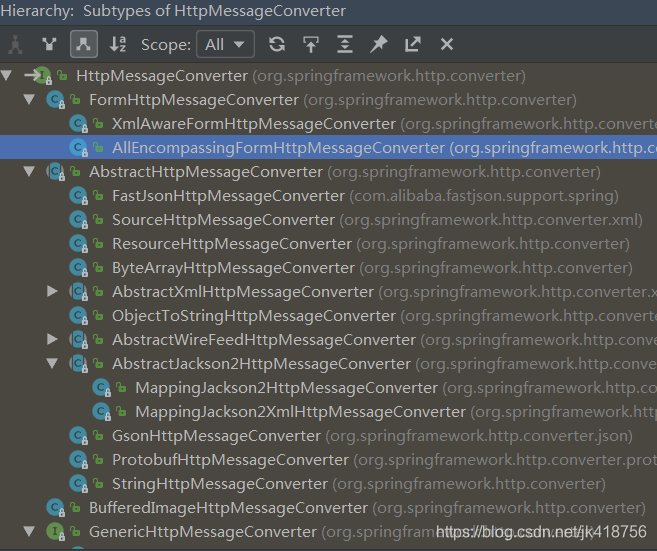Select GenericHttpMessageConverter row
The width and height of the screenshot is (657, 551).
point(328,532)
